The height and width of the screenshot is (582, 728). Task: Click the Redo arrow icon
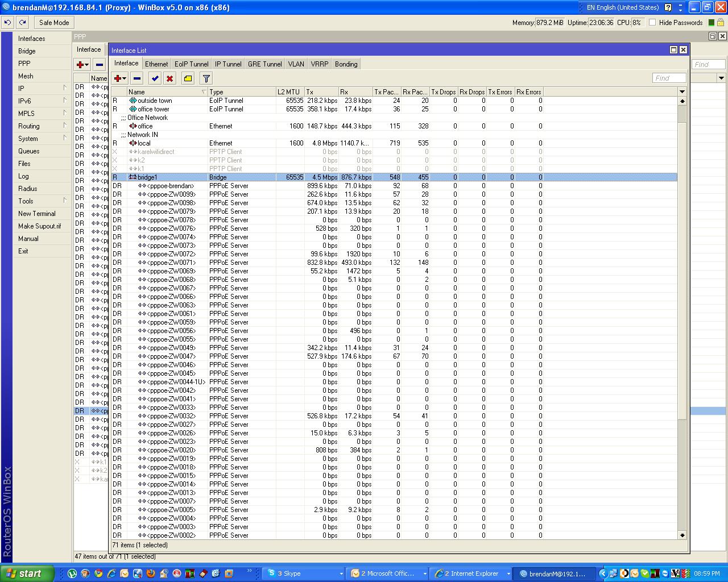pos(22,22)
